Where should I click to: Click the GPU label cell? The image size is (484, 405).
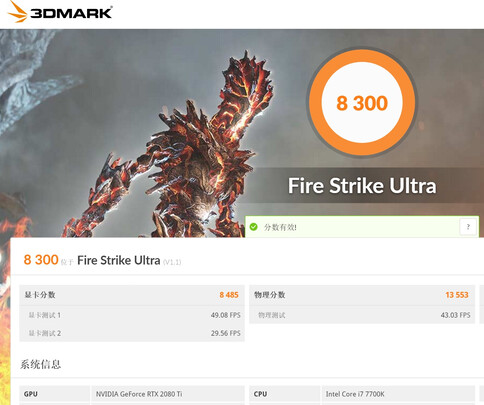[x=55, y=394]
